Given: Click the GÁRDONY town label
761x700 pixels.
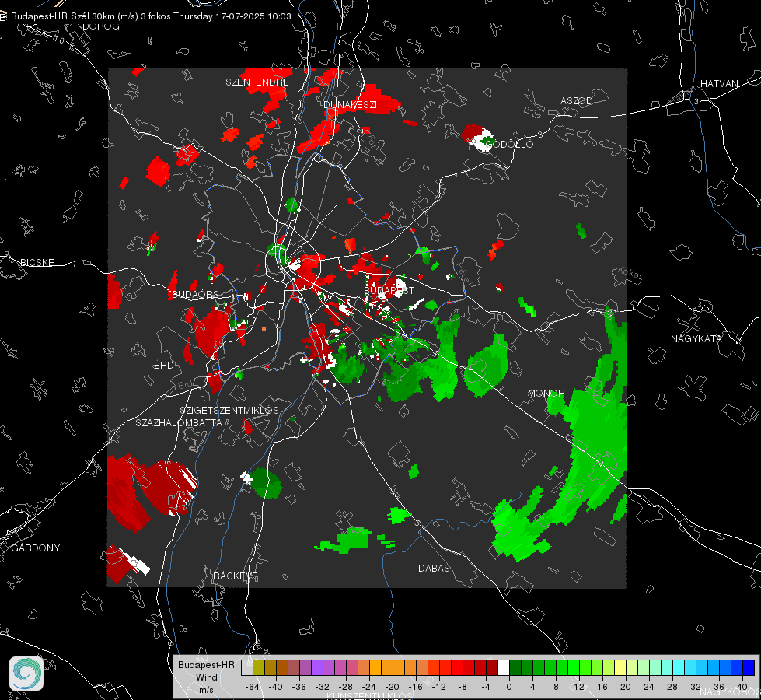Looking at the screenshot, I should click(36, 548).
